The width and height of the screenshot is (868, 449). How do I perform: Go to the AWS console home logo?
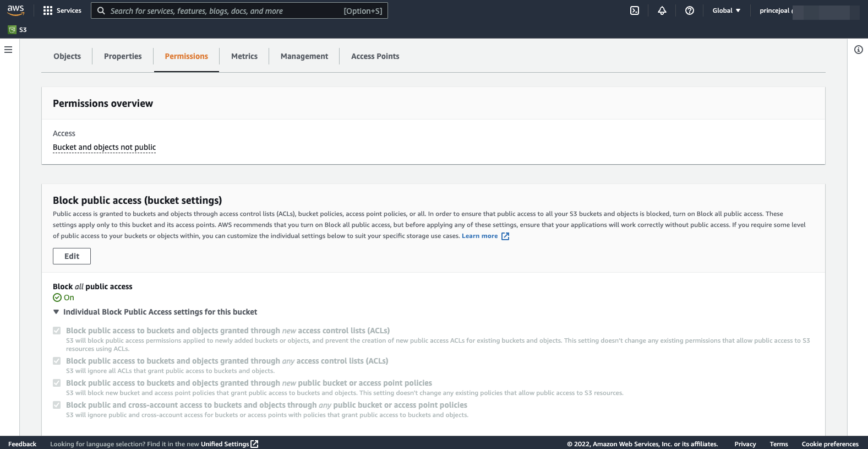(x=15, y=10)
